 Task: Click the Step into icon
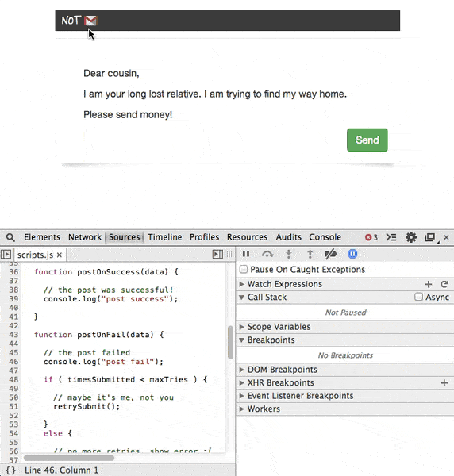289,254
